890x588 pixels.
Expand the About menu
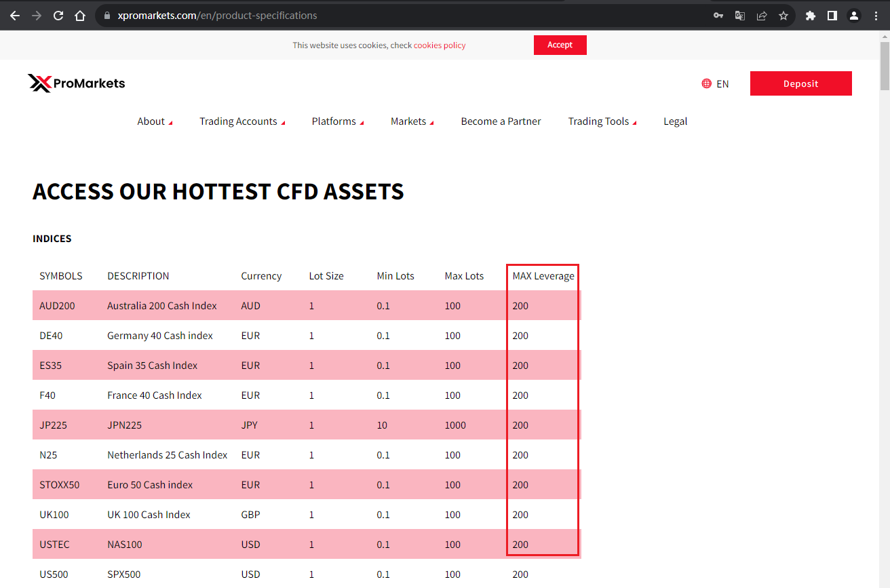(x=155, y=121)
